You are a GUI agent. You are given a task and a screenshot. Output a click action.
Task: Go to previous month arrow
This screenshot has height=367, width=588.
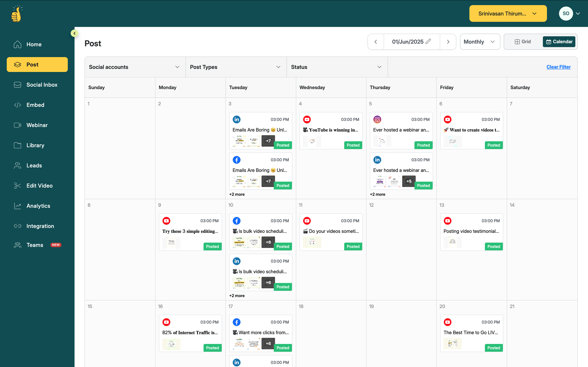tap(376, 42)
